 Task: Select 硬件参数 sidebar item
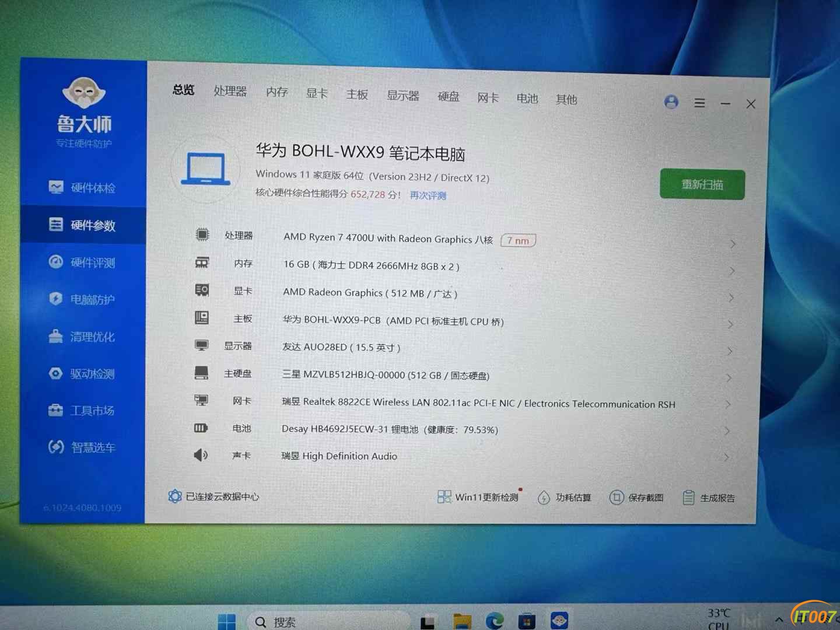pos(83,225)
